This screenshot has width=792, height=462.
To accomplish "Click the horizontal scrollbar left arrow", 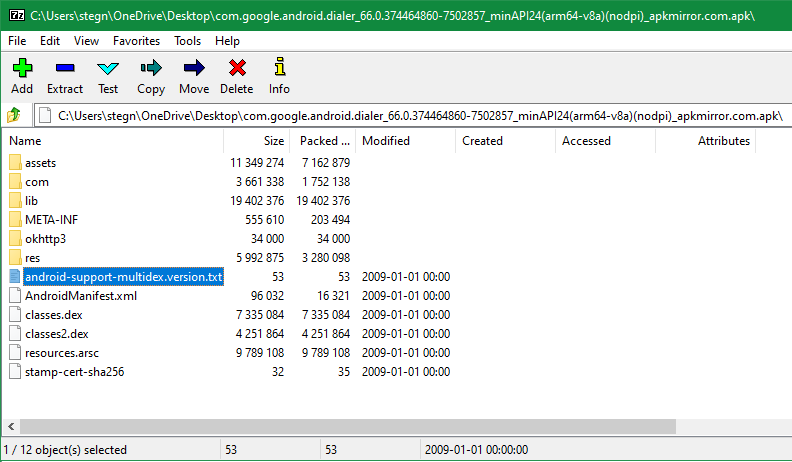I will [x=11, y=426].
